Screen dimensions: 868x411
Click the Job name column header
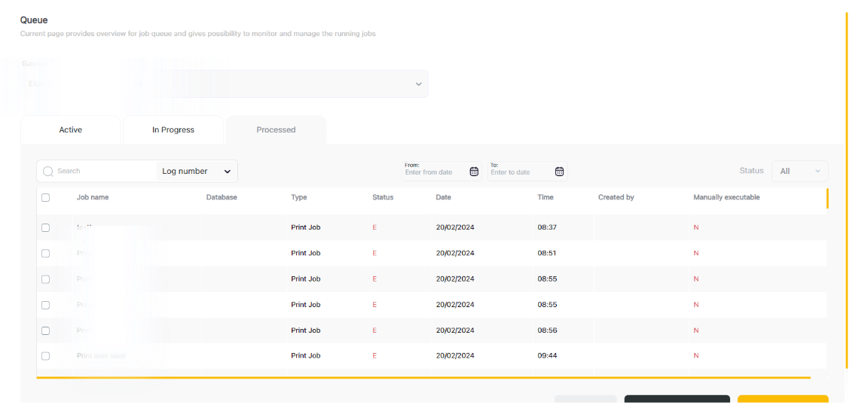coord(93,198)
